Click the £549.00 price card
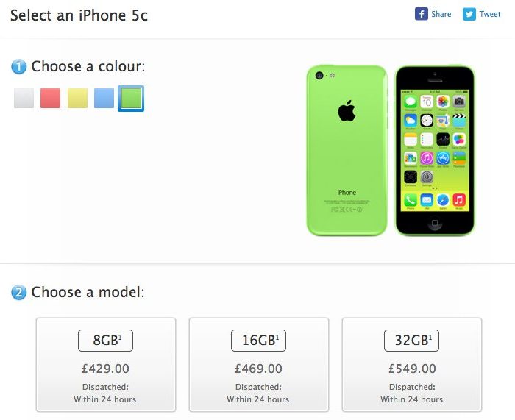The width and height of the screenshot is (515, 420). [x=412, y=365]
